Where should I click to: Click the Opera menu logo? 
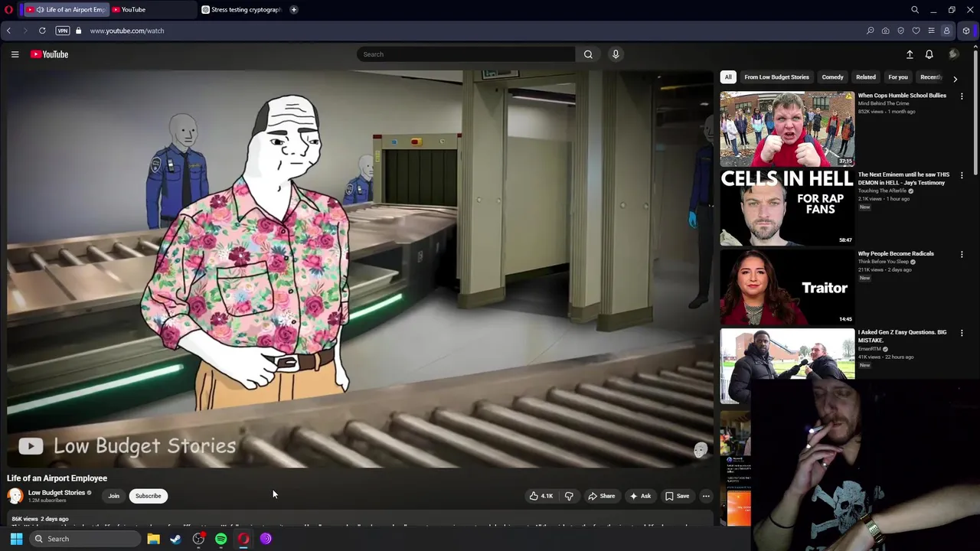(x=8, y=10)
